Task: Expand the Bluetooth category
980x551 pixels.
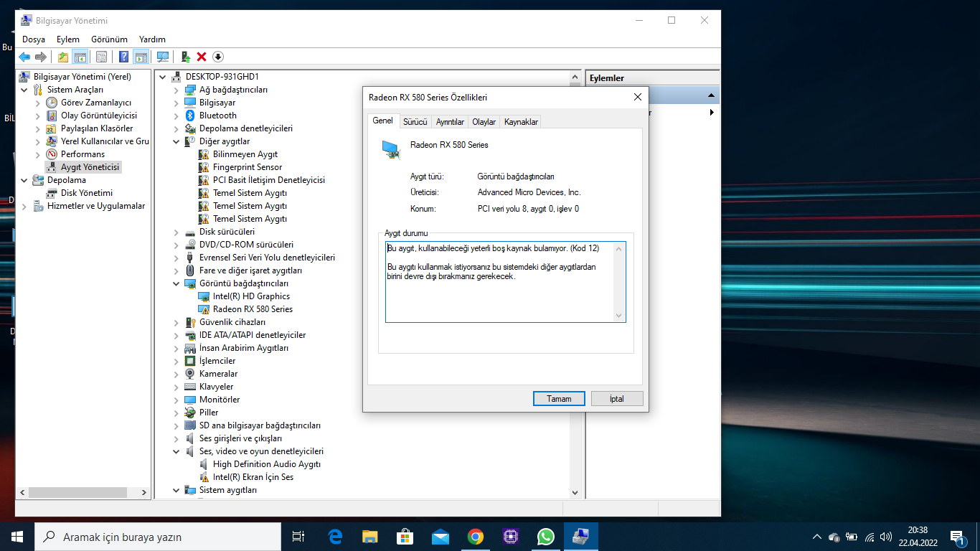Action: (176, 116)
